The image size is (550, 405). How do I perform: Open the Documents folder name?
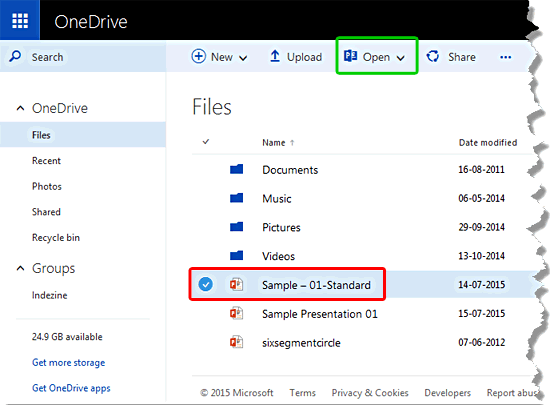[290, 170]
